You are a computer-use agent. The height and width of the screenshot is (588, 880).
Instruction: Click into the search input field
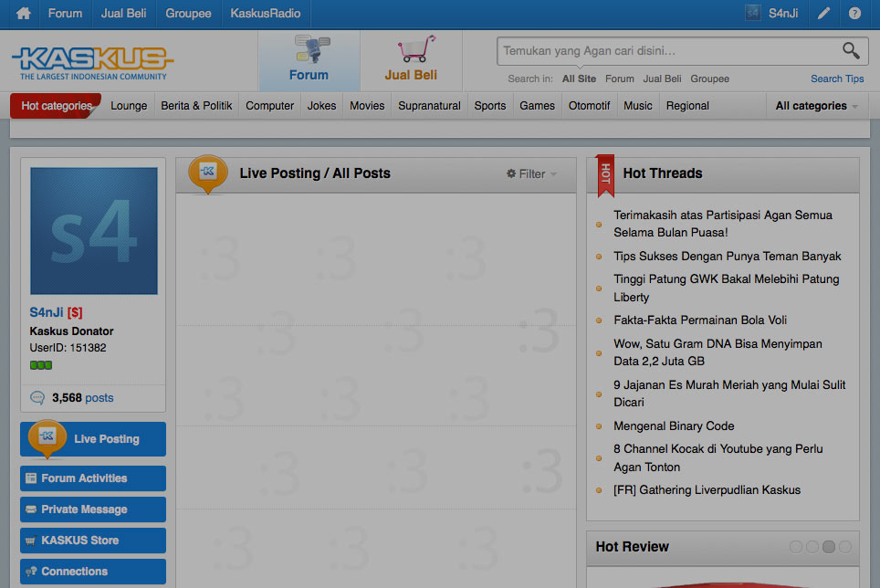pyautogui.click(x=668, y=51)
